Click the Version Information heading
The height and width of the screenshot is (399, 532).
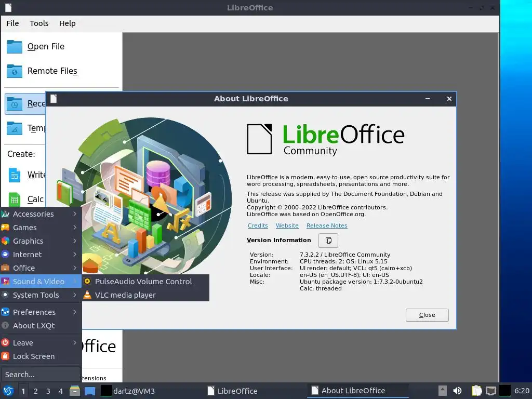tap(278, 240)
